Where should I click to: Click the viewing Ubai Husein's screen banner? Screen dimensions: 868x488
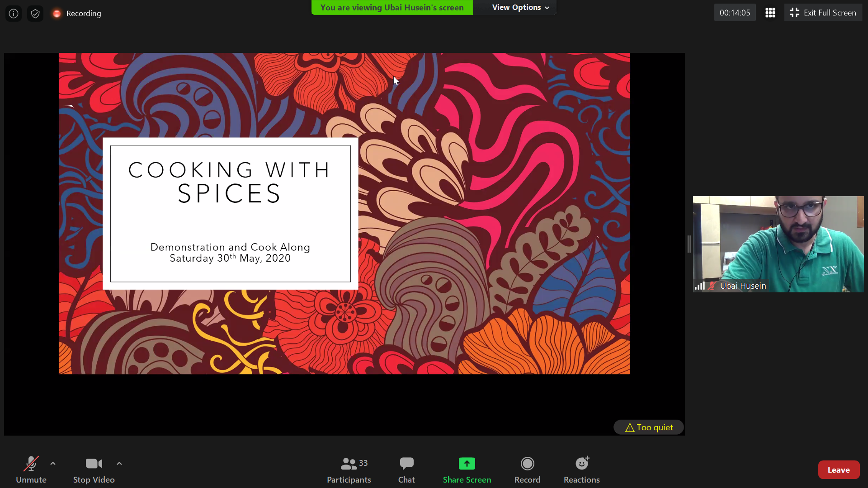pyautogui.click(x=392, y=7)
